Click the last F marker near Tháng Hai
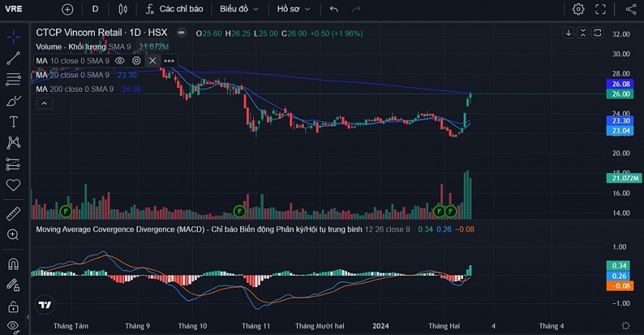 tap(451, 211)
